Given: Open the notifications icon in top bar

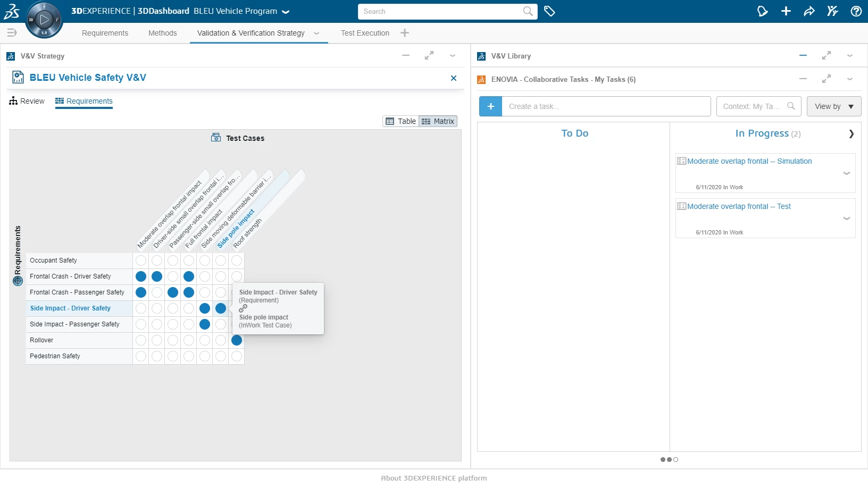Looking at the screenshot, I should click(x=762, y=11).
